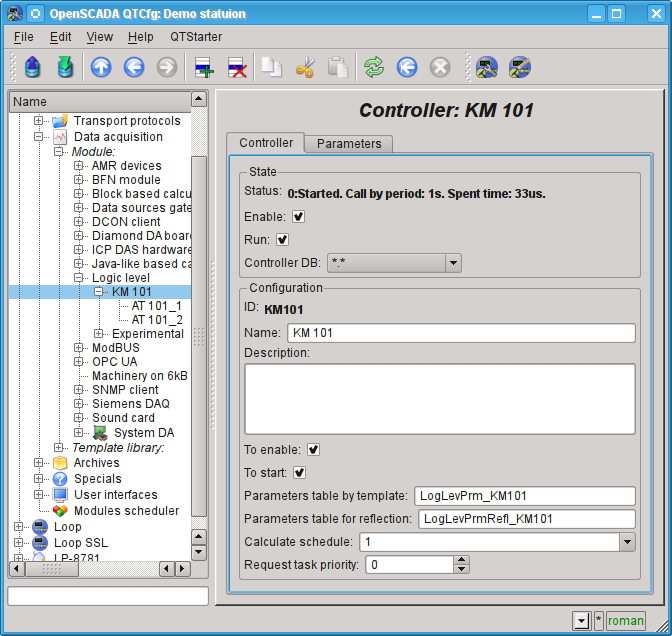Click the roman user button in status bar
The width and height of the screenshot is (672, 636).
click(x=626, y=621)
